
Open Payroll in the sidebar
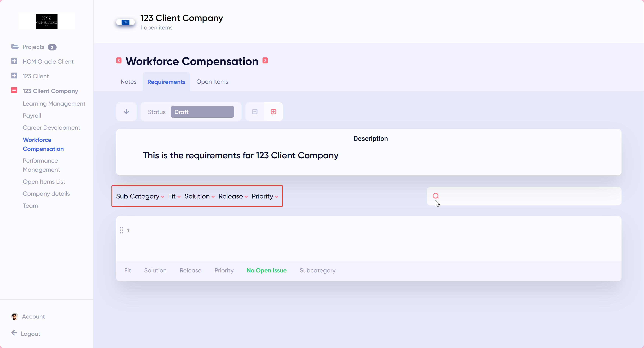coord(32,116)
